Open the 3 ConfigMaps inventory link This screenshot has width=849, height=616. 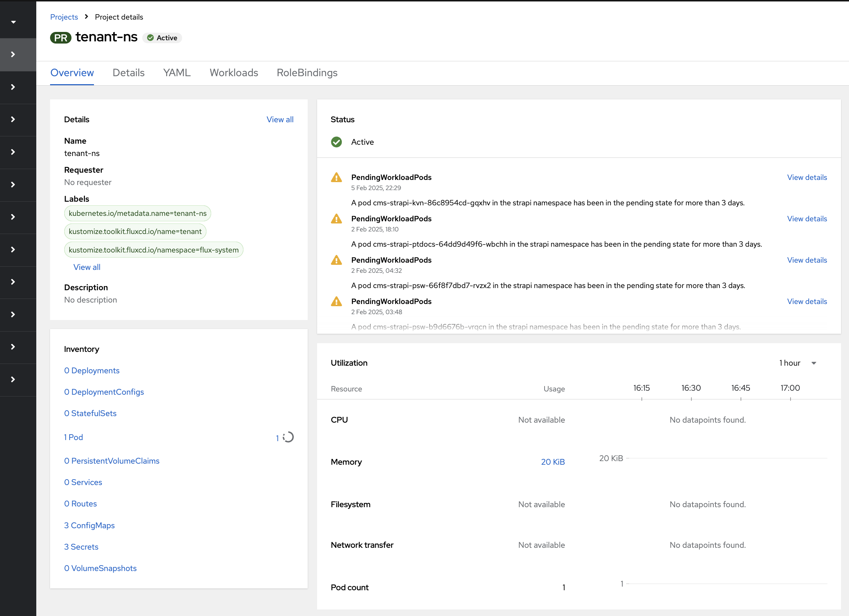pos(89,525)
